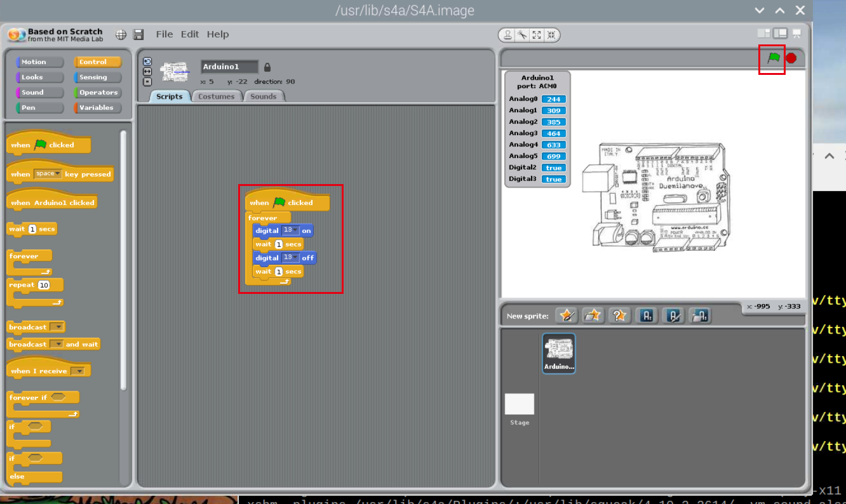Toggle the lock beside the Arduino1 name
Image resolution: width=846 pixels, height=504 pixels.
(266, 66)
